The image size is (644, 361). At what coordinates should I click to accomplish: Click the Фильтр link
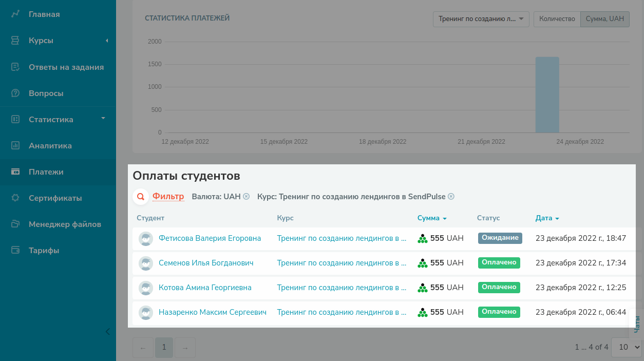(x=168, y=197)
